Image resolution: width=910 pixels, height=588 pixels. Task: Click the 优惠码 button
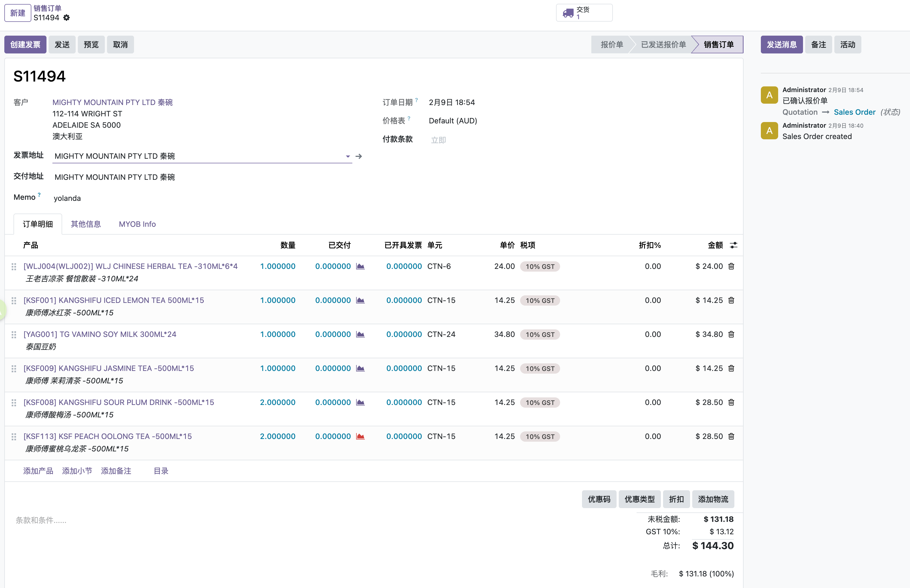click(599, 499)
